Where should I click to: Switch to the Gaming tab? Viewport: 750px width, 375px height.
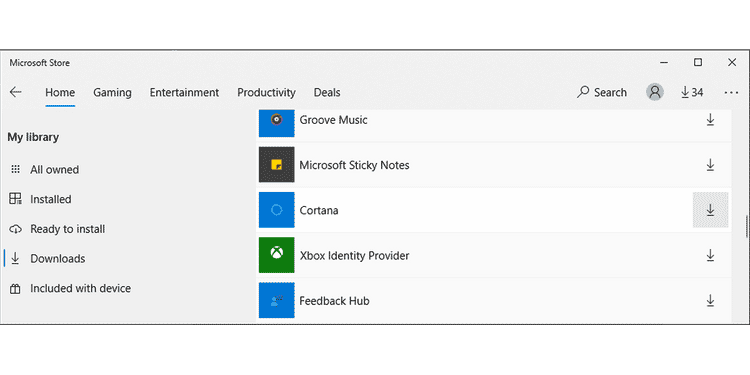coord(112,93)
